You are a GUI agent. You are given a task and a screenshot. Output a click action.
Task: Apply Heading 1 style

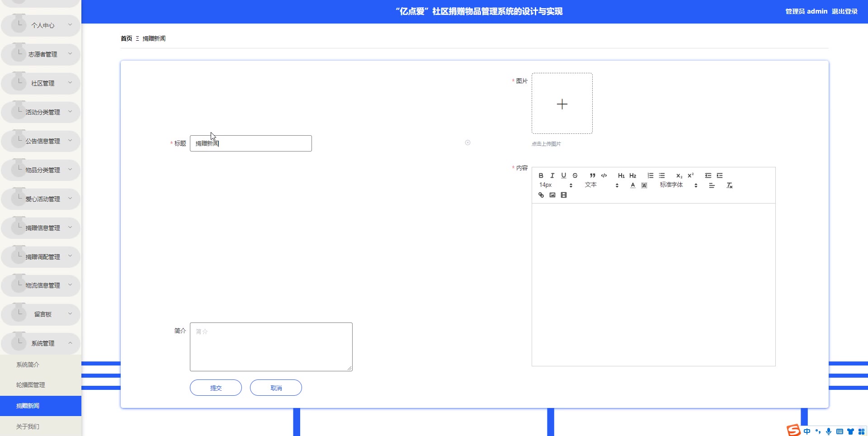click(621, 175)
